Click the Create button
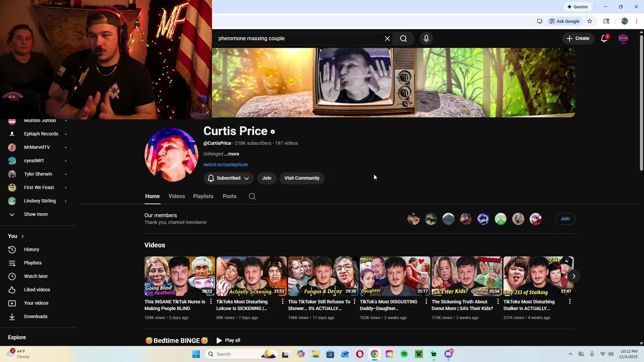This screenshot has height=362, width=644. coord(578,38)
